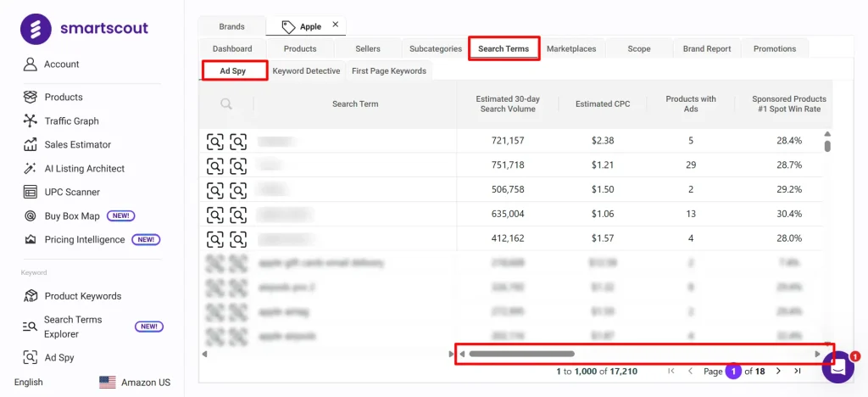Click the 30.4% win rate cell
This screenshot has width=868, height=397.
pos(789,214)
